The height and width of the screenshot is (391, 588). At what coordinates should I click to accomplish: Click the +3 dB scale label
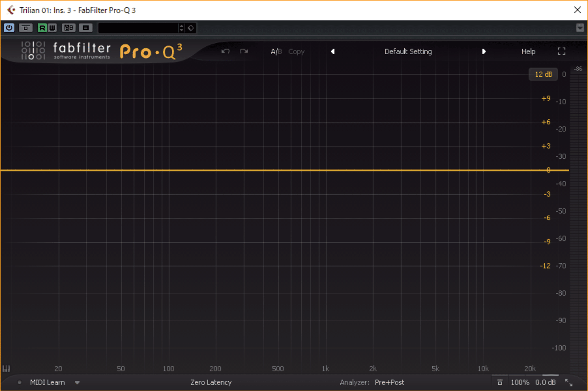pyautogui.click(x=546, y=146)
